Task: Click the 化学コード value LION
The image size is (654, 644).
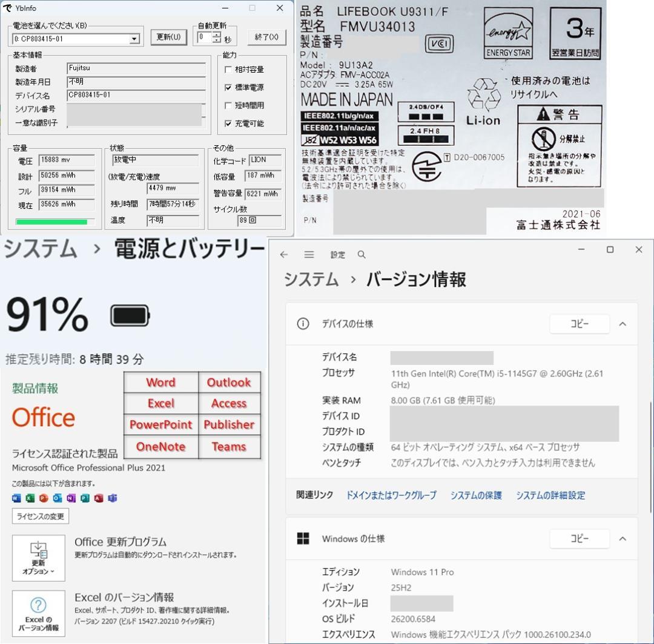Action: tap(265, 160)
